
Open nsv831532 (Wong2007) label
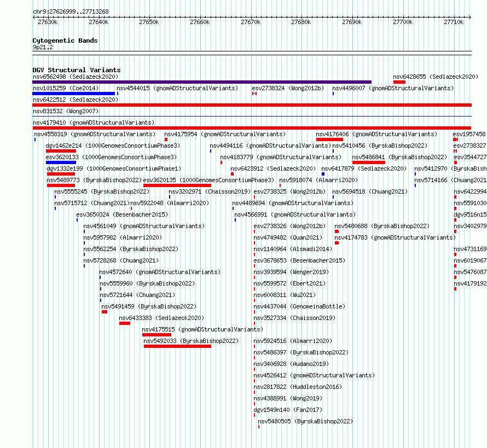66,111
